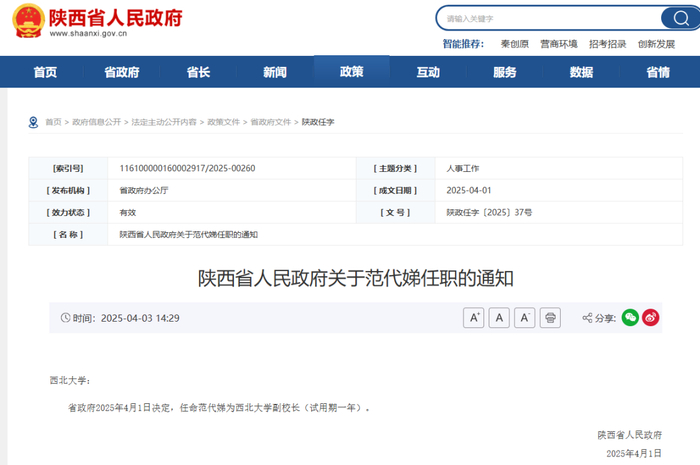Click the date value 2025-04-01

pyautogui.click(x=469, y=191)
